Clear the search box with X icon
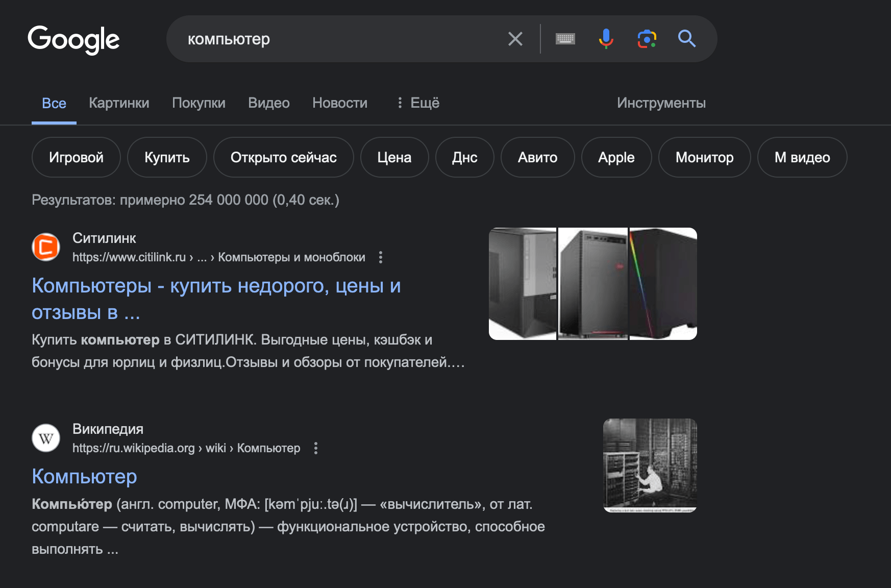Viewport: 891px width, 588px height. (x=515, y=39)
